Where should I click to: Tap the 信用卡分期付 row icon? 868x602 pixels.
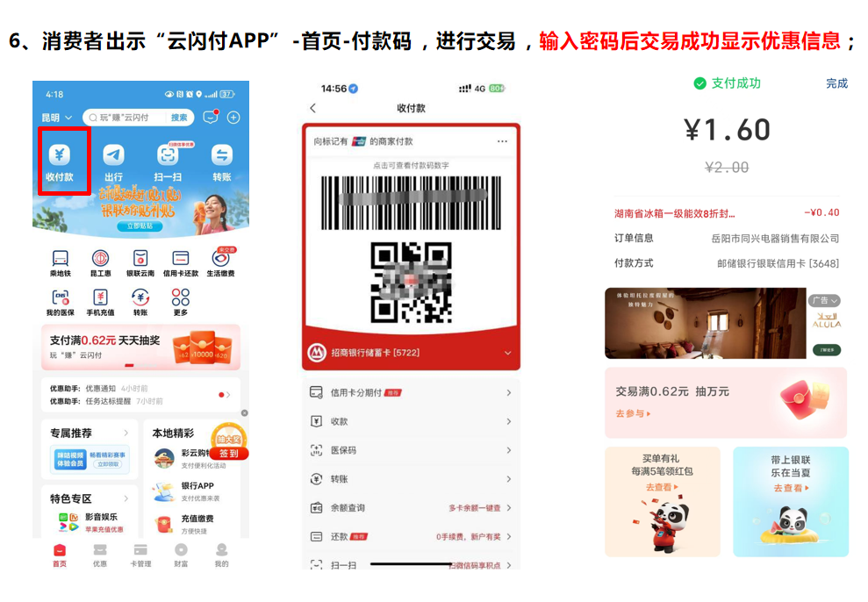click(316, 392)
